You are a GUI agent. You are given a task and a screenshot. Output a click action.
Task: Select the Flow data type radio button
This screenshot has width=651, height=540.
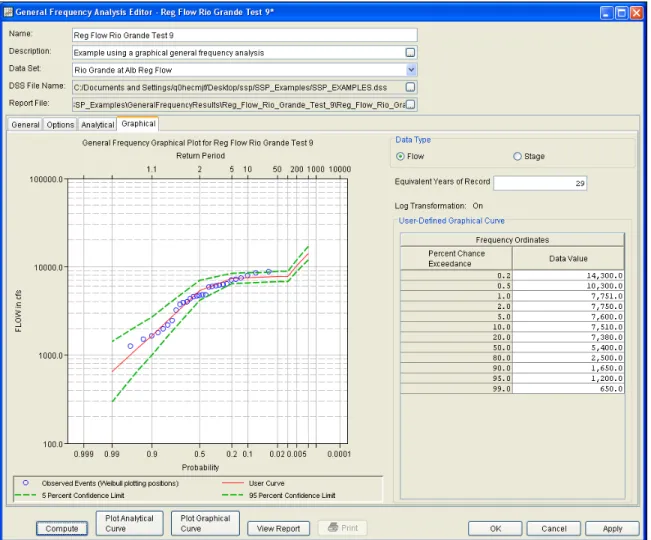[400, 156]
